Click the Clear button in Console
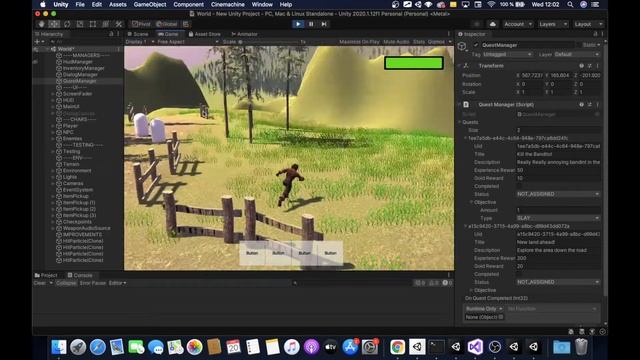 [40, 283]
